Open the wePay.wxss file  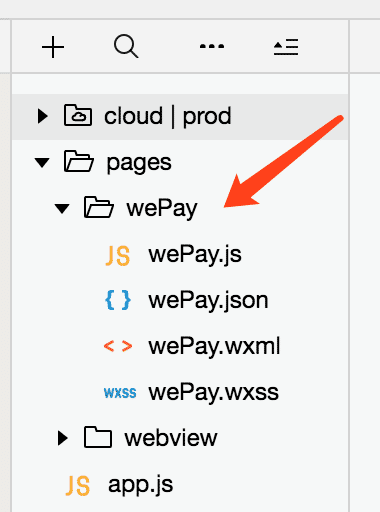pos(214,393)
